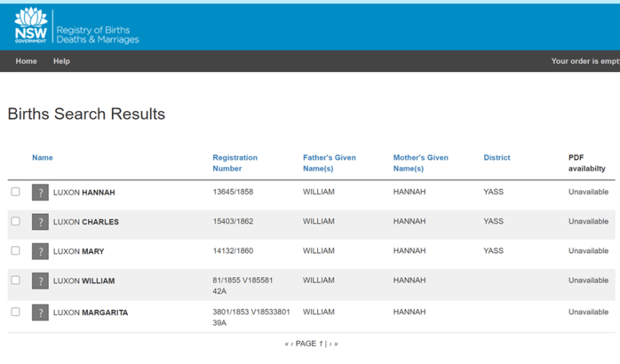Click question mark icon beside LUXON MARGARITA
This screenshot has height=364, width=620.
point(40,312)
